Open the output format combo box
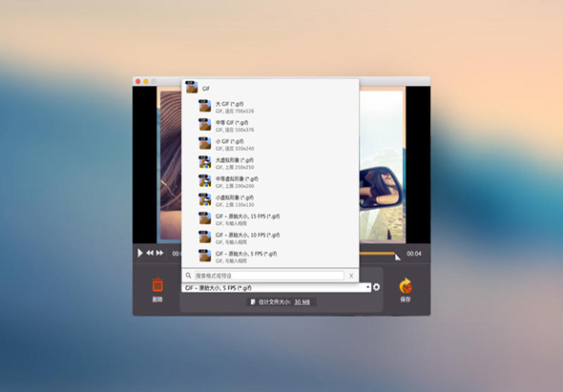This screenshot has height=392, width=563. 276,287
